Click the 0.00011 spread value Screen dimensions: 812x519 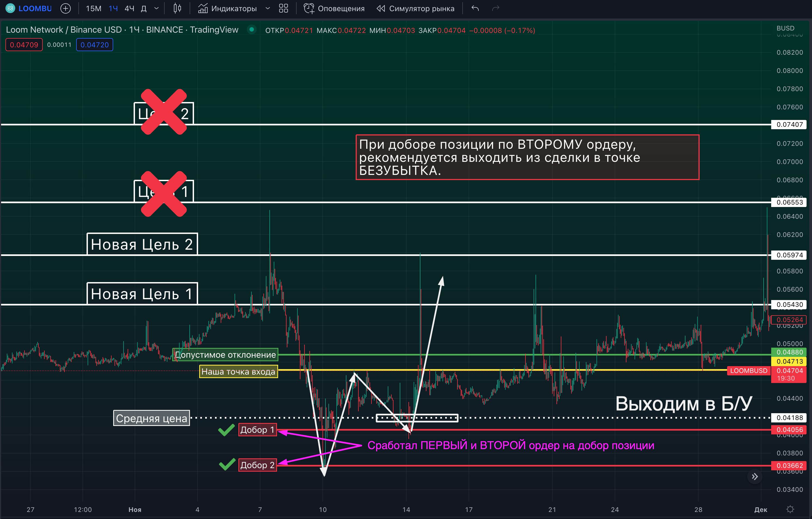point(59,45)
